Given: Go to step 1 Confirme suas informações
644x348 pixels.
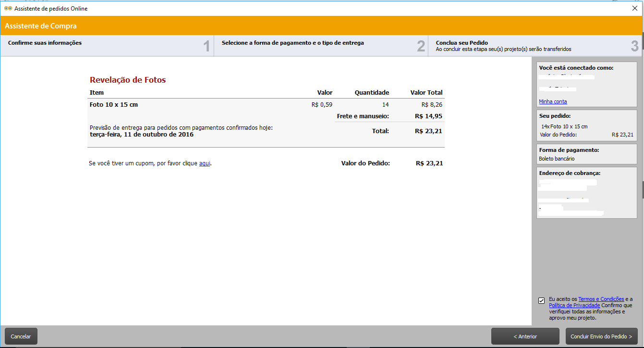Looking at the screenshot, I should click(107, 46).
